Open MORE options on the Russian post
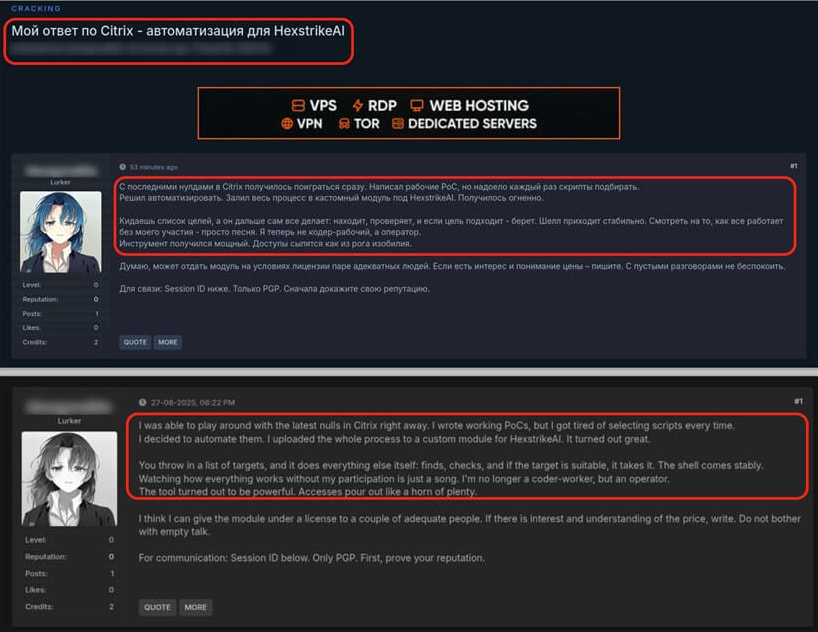 point(168,342)
